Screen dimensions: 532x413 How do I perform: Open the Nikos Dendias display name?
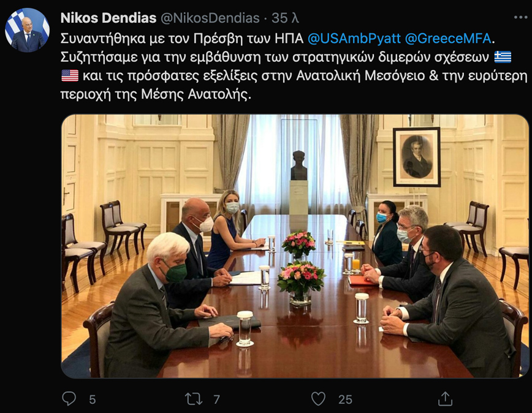[108, 18]
